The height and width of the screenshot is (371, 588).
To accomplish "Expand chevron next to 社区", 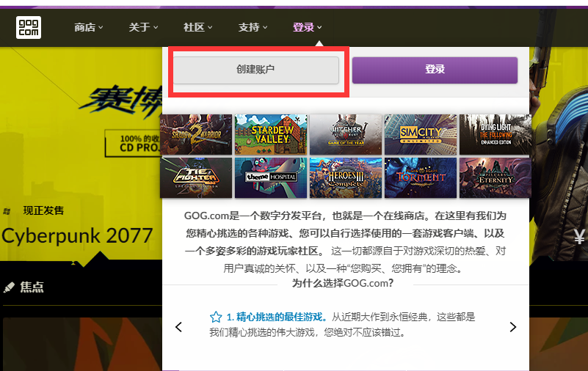I will coord(210,27).
